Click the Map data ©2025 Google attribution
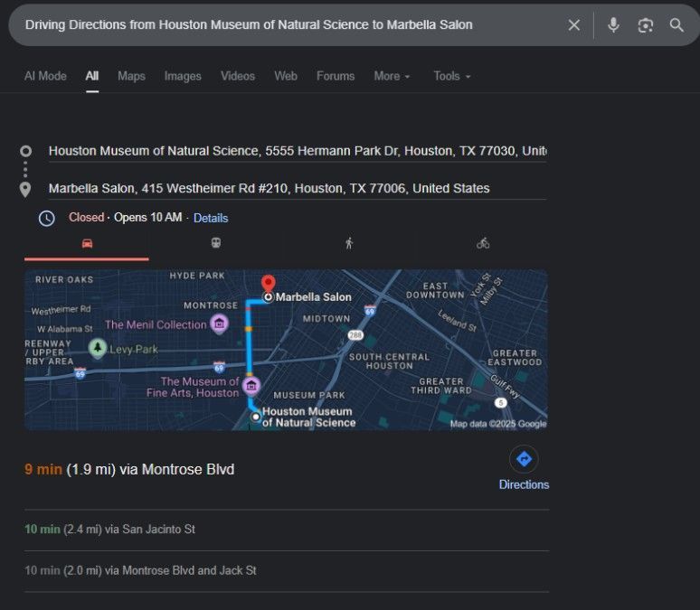Viewport: 700px width, 610px height. point(497,424)
